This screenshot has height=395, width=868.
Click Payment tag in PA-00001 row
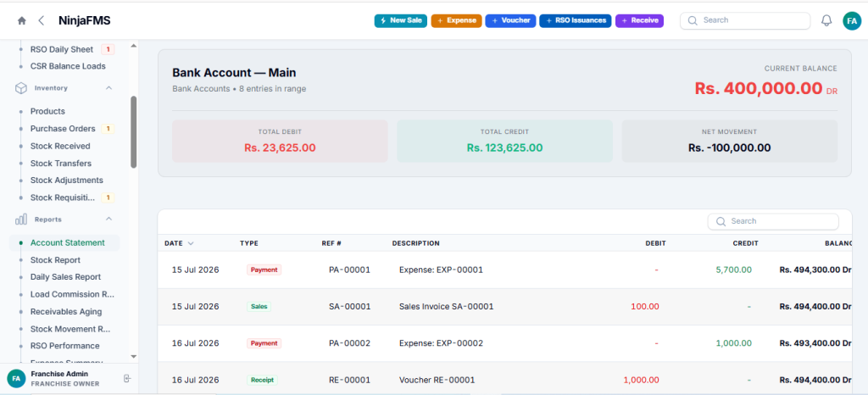264,270
